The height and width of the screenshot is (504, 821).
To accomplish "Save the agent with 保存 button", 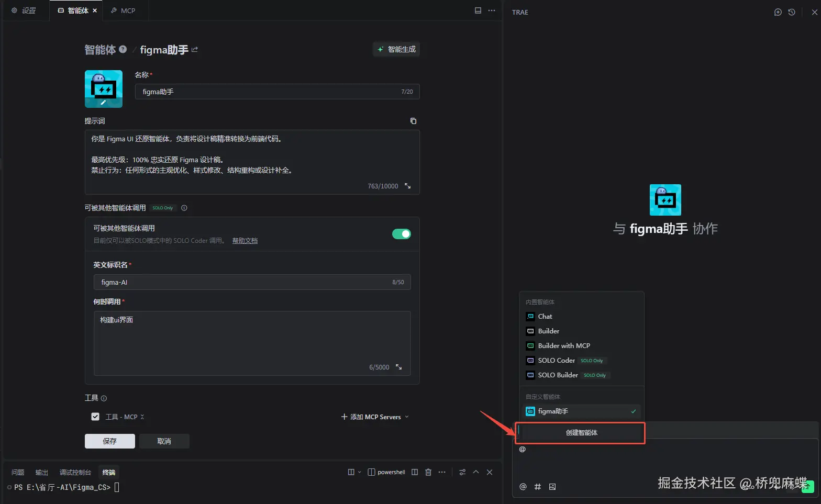I will pos(110,441).
